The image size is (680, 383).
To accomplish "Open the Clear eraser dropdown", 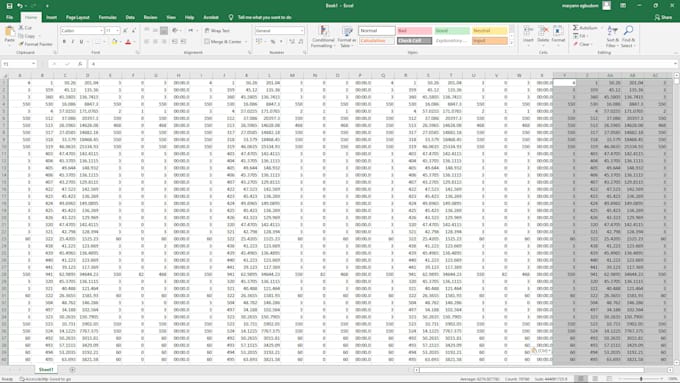I will click(582, 44).
